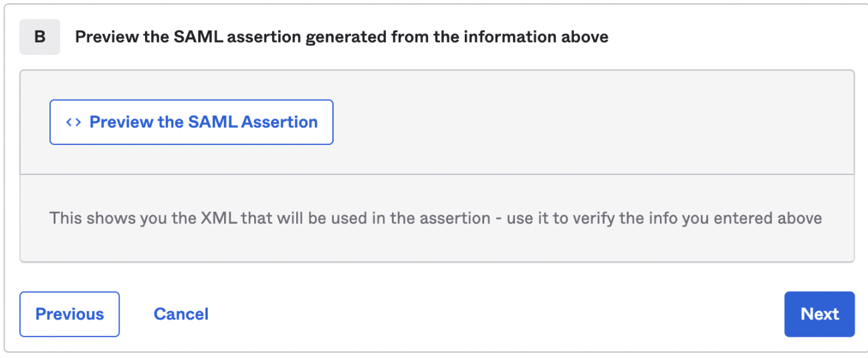Click the divider line inside the gray panel
Image resolution: width=868 pixels, height=358 pixels.
pos(437,174)
